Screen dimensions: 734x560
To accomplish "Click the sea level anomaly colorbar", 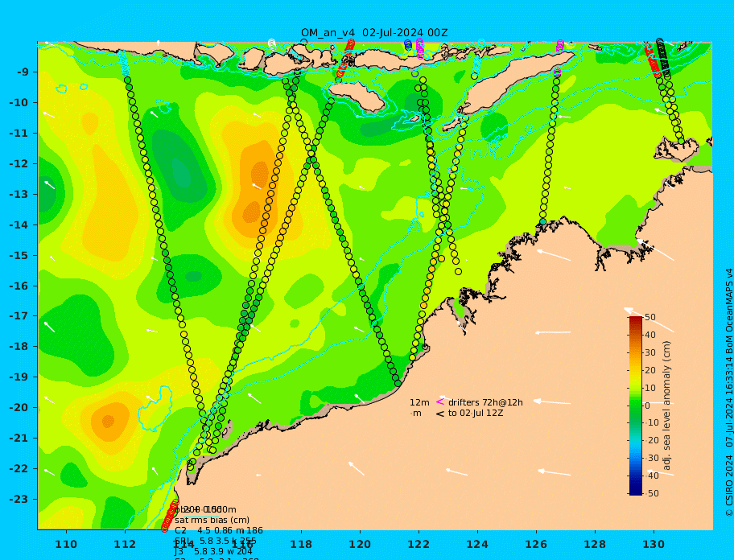I will tap(636, 406).
